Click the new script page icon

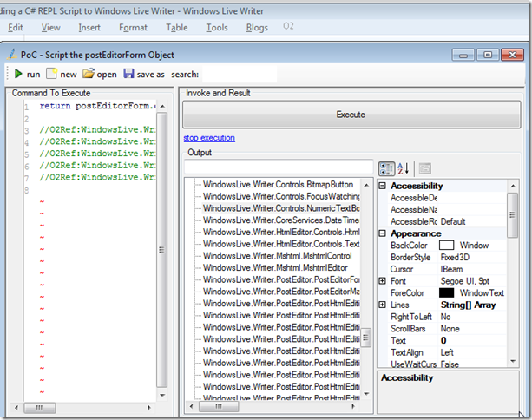click(x=51, y=73)
